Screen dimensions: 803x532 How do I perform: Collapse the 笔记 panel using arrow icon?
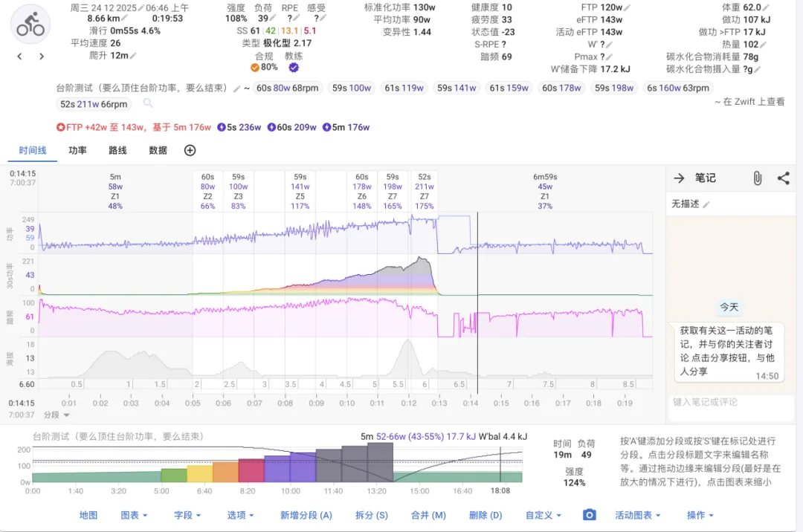tap(678, 178)
